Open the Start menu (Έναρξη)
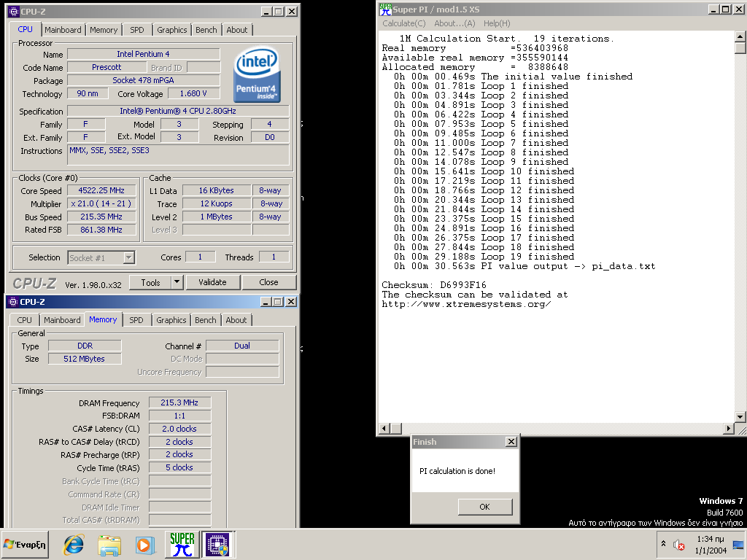 [x=25, y=544]
